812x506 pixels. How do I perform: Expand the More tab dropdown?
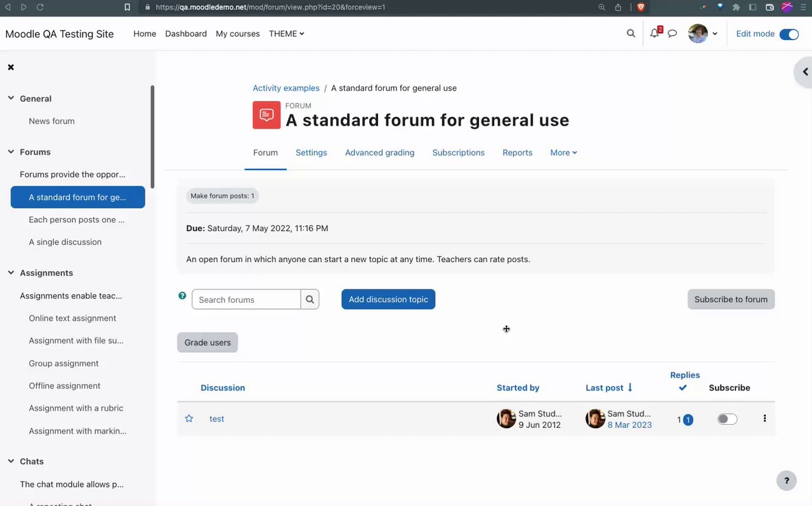tap(563, 152)
